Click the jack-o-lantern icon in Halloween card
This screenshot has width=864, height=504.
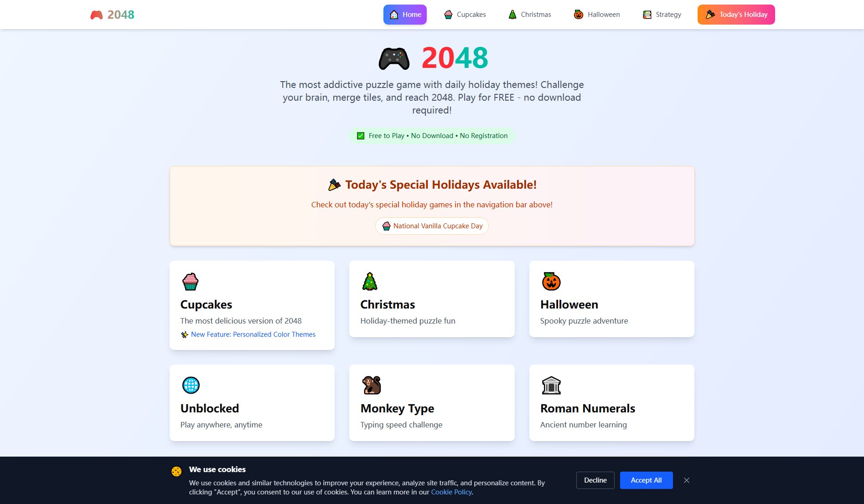551,282
